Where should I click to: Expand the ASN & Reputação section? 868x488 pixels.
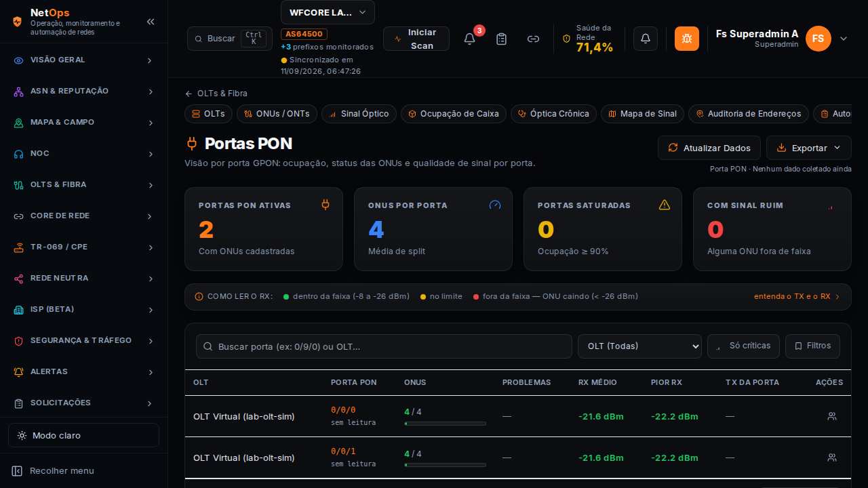(84, 91)
